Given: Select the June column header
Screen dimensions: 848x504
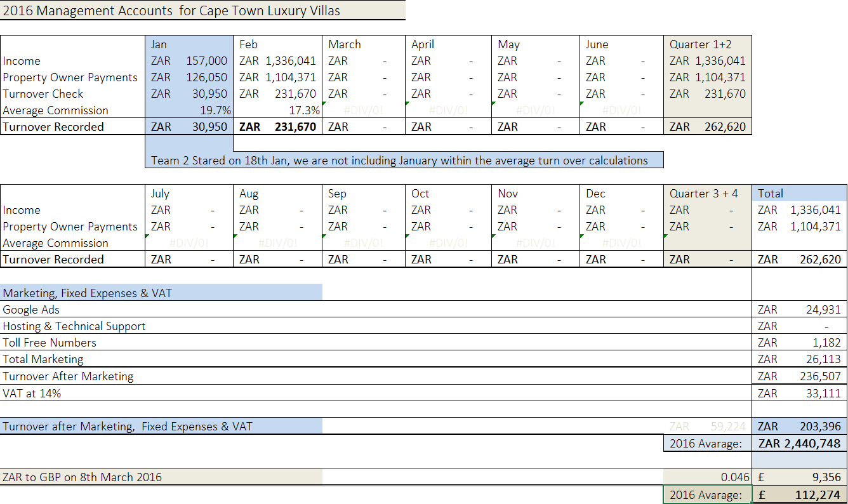Looking at the screenshot, I should pos(622,44).
